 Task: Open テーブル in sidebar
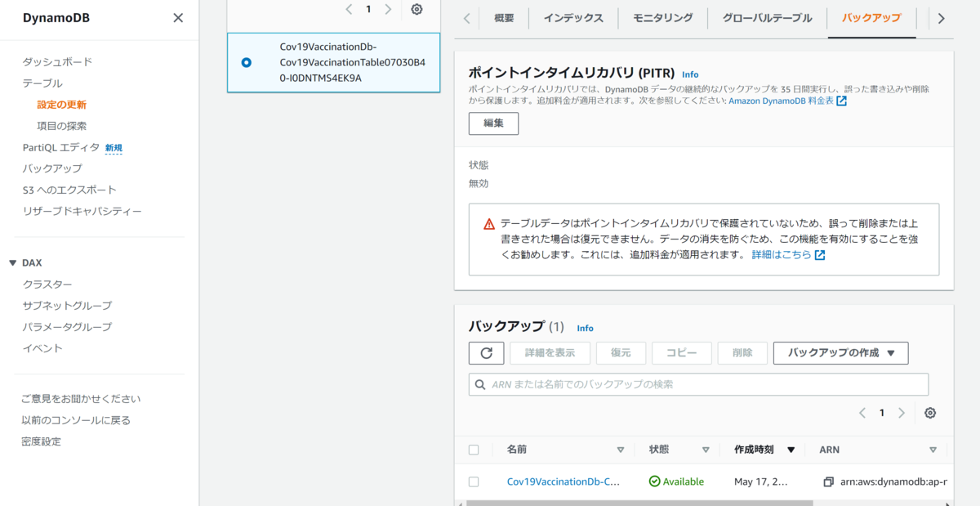point(42,83)
